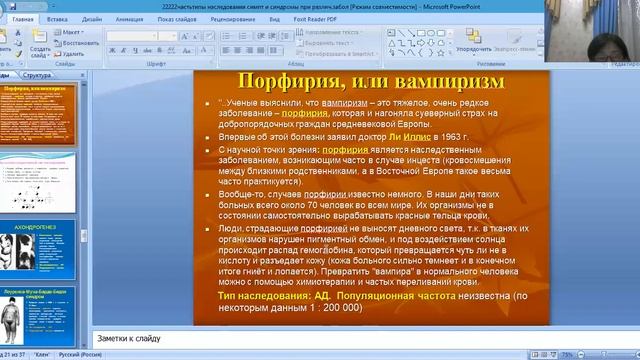Select the straight line shape
The height and width of the screenshot is (360, 640).
pyautogui.click(x=401, y=33)
